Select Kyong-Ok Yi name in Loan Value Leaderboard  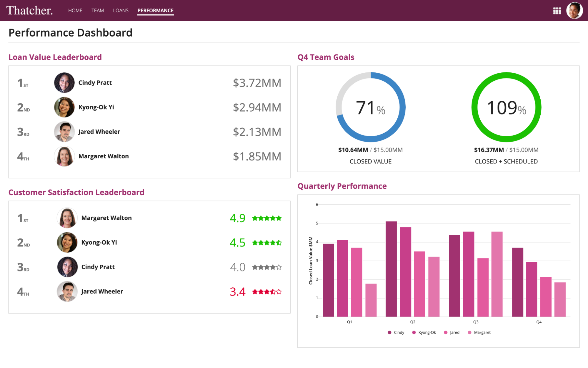[96, 107]
